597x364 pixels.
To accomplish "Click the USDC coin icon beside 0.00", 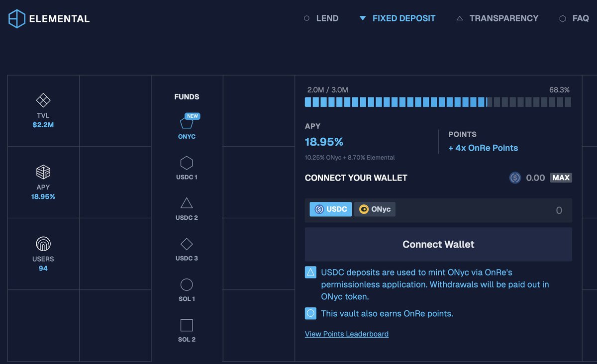I will (515, 178).
